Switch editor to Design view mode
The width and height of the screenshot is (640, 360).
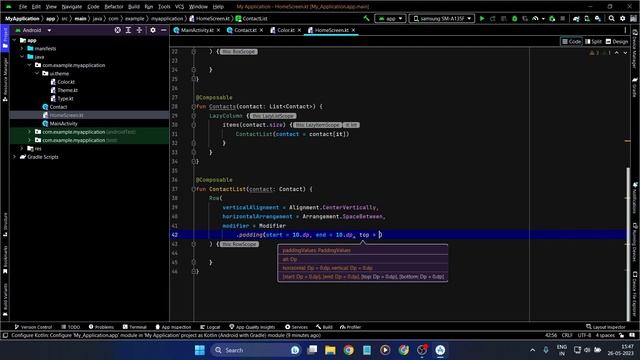click(x=617, y=41)
